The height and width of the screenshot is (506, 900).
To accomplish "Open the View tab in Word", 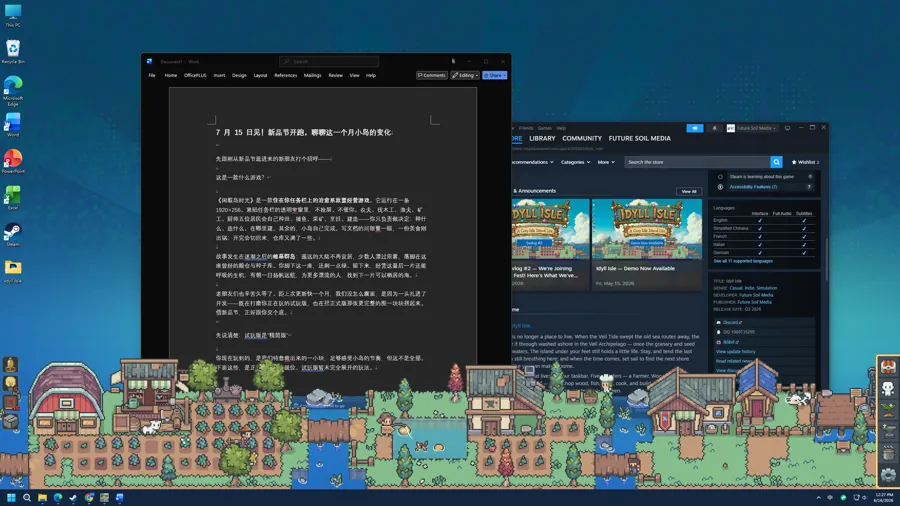I will point(354,75).
